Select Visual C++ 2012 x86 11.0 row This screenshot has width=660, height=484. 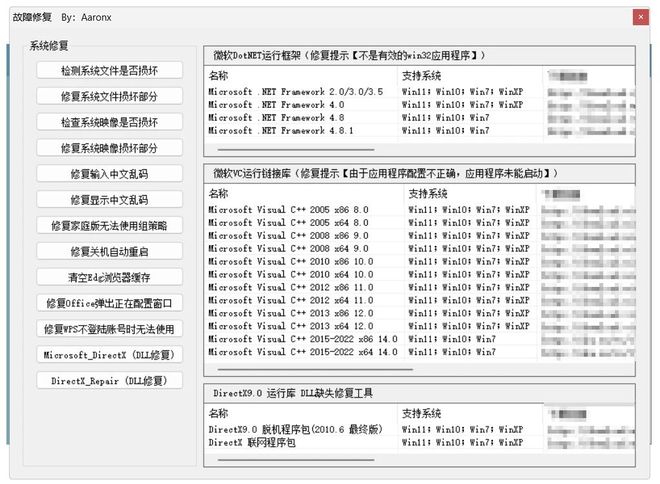pyautogui.click(x=420, y=287)
